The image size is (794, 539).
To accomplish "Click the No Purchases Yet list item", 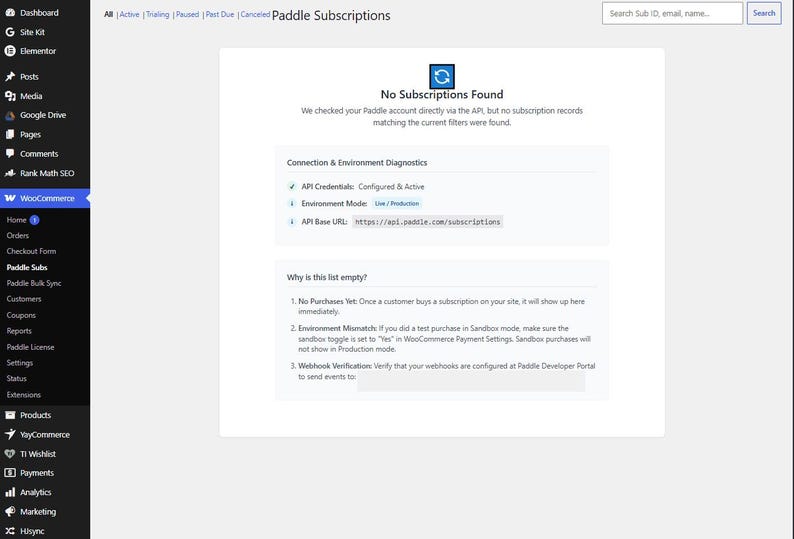I will (442, 306).
